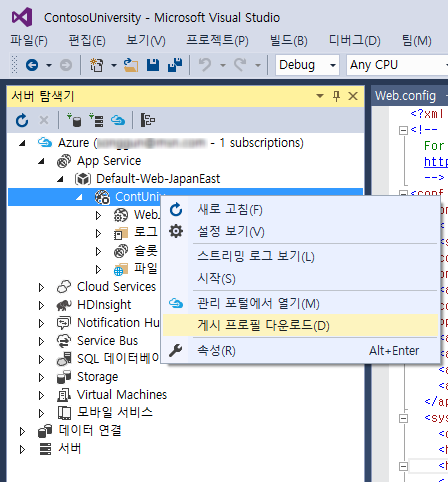Click the greyed navigate forward button

tap(66, 65)
